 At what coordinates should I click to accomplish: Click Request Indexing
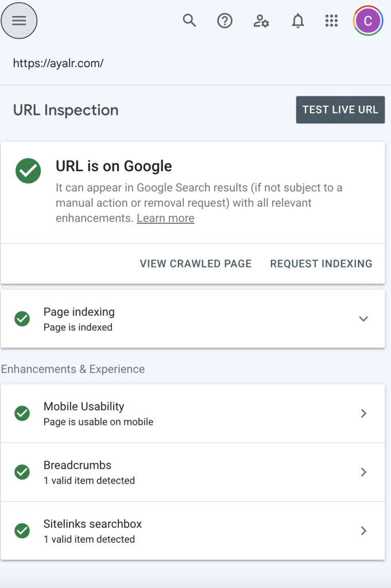(x=322, y=264)
